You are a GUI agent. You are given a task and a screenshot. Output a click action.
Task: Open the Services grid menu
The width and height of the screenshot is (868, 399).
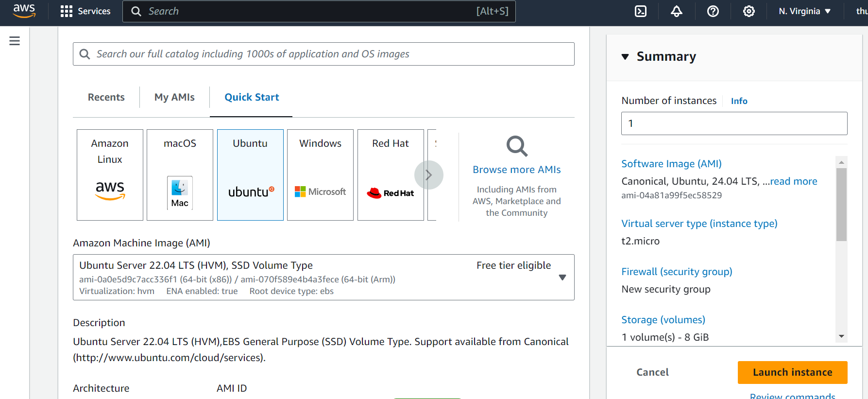click(x=85, y=11)
